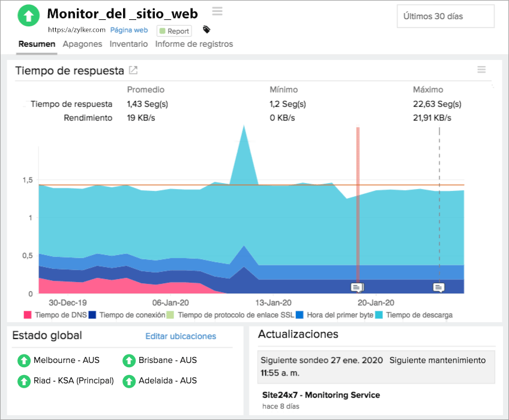The width and height of the screenshot is (509, 420).
Task: Click the Brisbane - AUS location label
Action: [168, 360]
